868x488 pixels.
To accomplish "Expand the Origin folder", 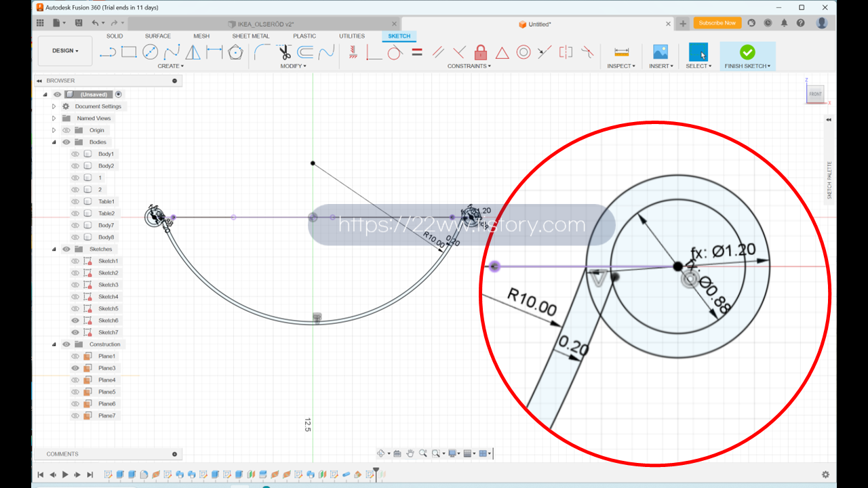I will (x=54, y=130).
